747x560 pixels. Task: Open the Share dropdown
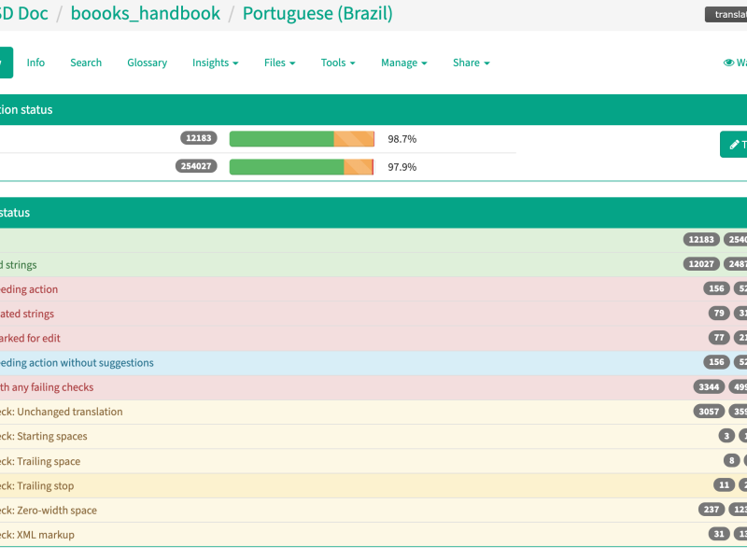[x=472, y=63]
